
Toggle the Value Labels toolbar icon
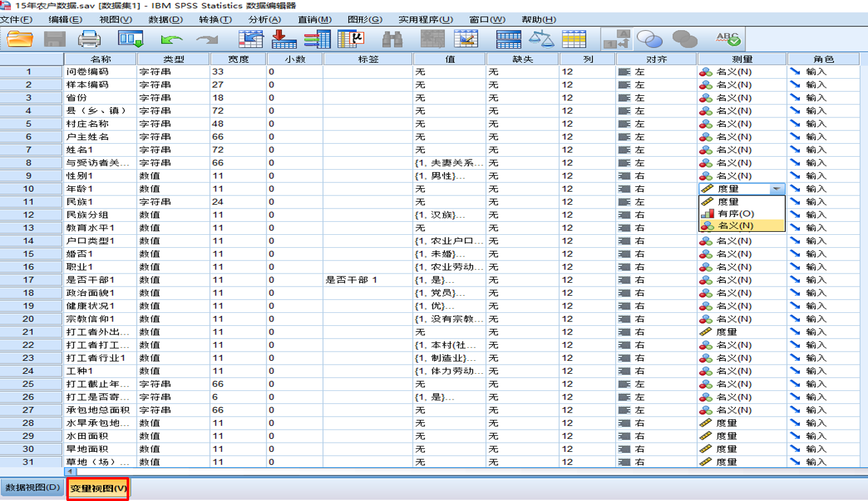[x=617, y=39]
